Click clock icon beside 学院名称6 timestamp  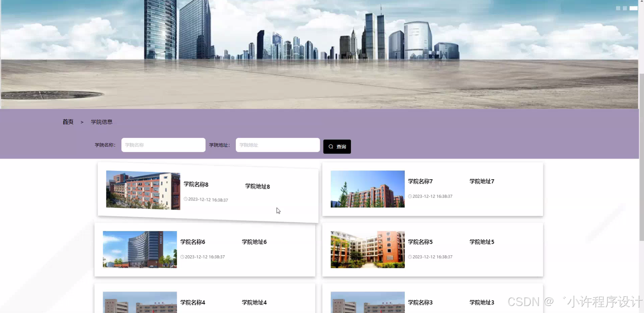pos(182,257)
